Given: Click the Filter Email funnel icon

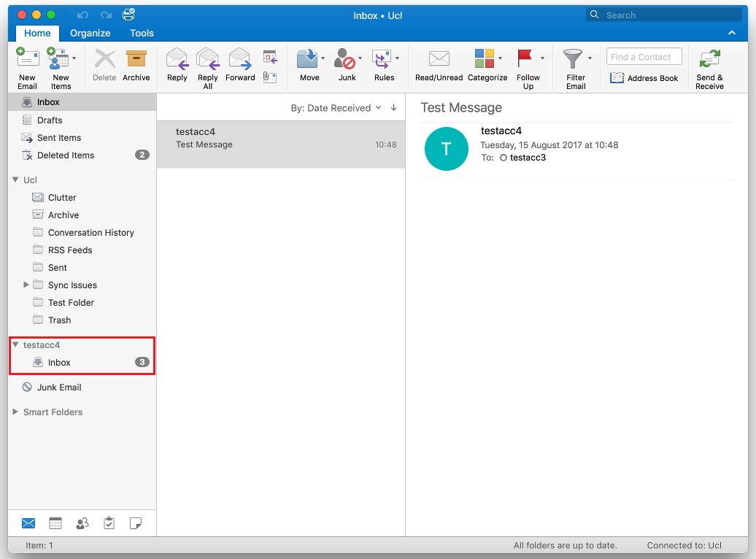Looking at the screenshot, I should (x=573, y=59).
